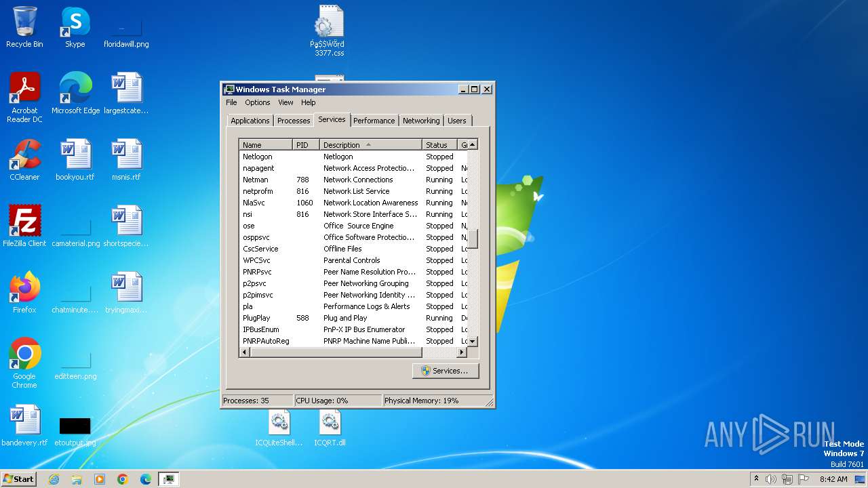Switch to the Users tab
The width and height of the screenshot is (868, 488).
(457, 121)
